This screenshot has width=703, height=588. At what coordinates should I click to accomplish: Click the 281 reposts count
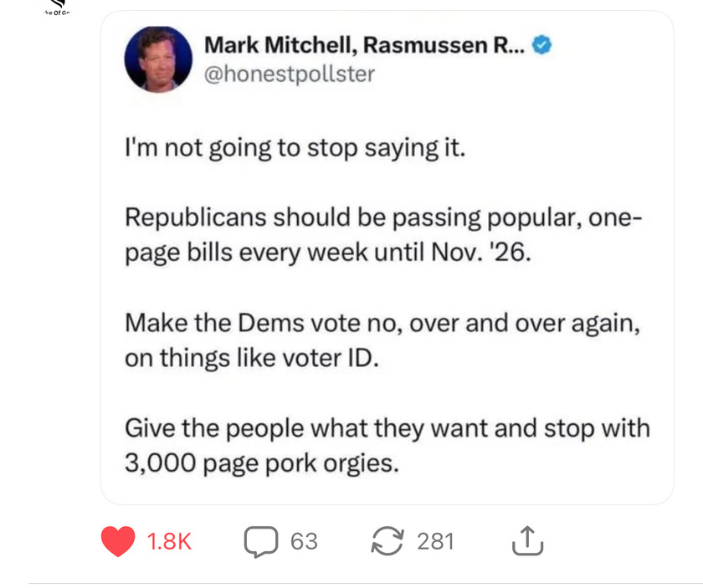click(x=435, y=542)
